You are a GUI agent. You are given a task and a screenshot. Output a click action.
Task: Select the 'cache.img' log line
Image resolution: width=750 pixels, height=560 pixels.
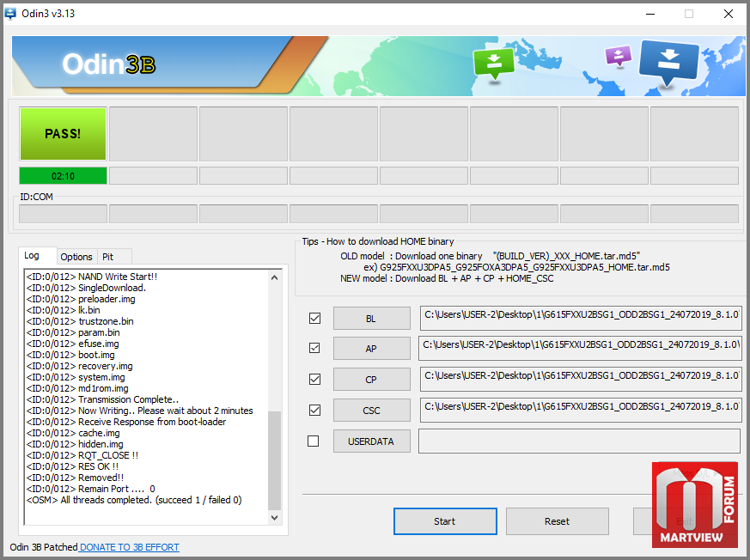[73, 433]
